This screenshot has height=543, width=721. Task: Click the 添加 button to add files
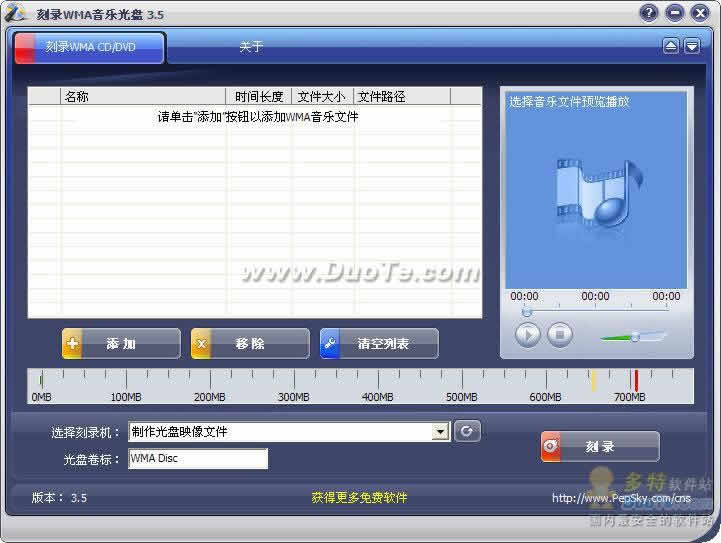[x=121, y=343]
